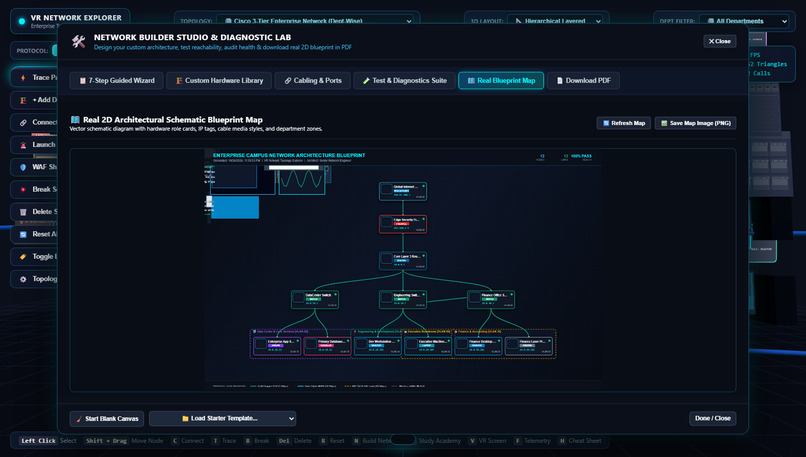Click the cyan dot logo of VR Network Explorer
The image size is (806, 457).
[22, 21]
